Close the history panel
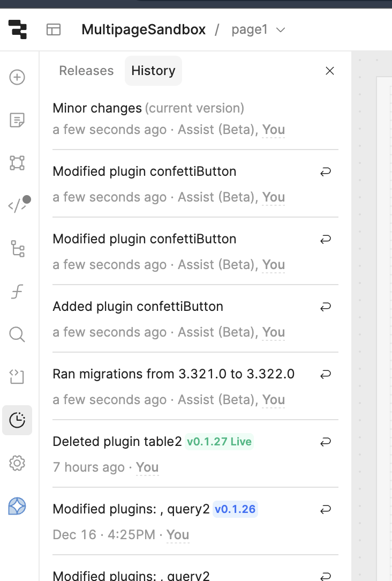 (x=330, y=71)
